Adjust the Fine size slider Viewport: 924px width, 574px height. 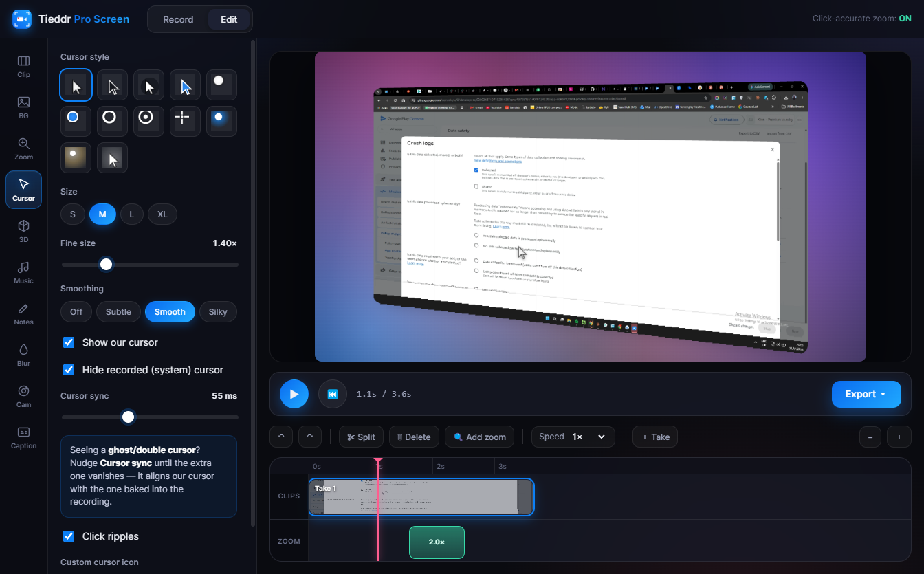tap(150, 264)
